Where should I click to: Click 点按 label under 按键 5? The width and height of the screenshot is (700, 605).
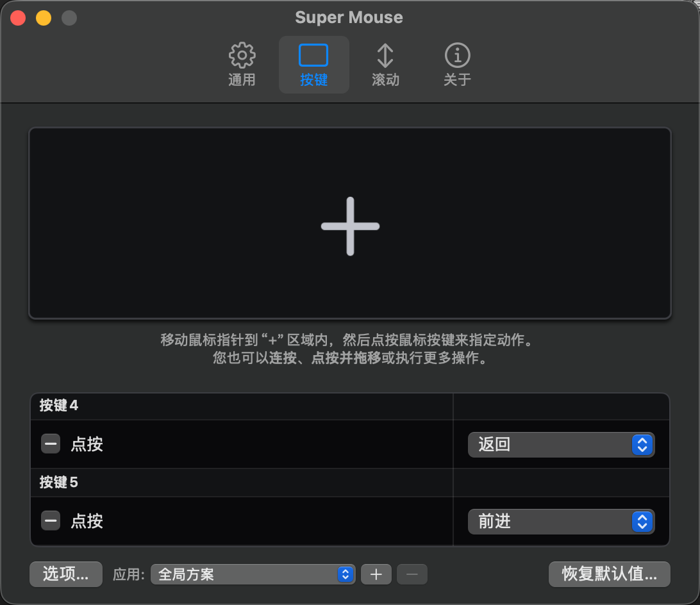(x=87, y=521)
